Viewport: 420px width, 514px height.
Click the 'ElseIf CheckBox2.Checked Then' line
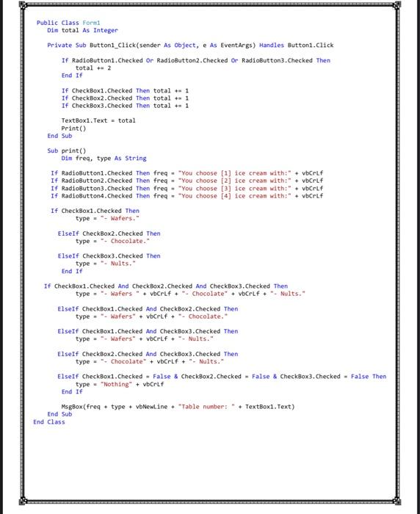(x=109, y=234)
